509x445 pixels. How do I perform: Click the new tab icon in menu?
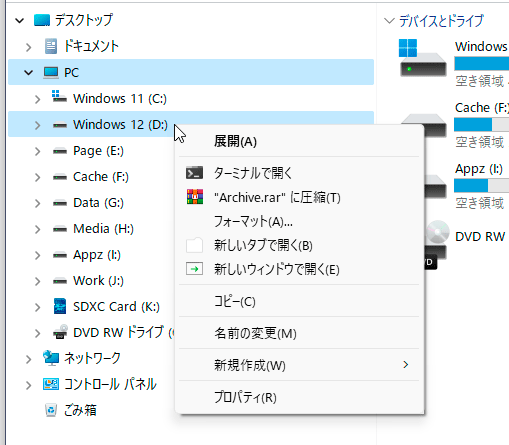pyautogui.click(x=194, y=245)
